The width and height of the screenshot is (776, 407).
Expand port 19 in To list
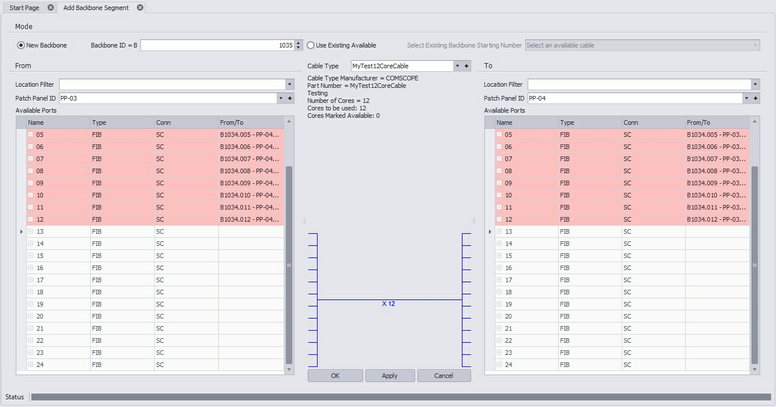(x=499, y=304)
